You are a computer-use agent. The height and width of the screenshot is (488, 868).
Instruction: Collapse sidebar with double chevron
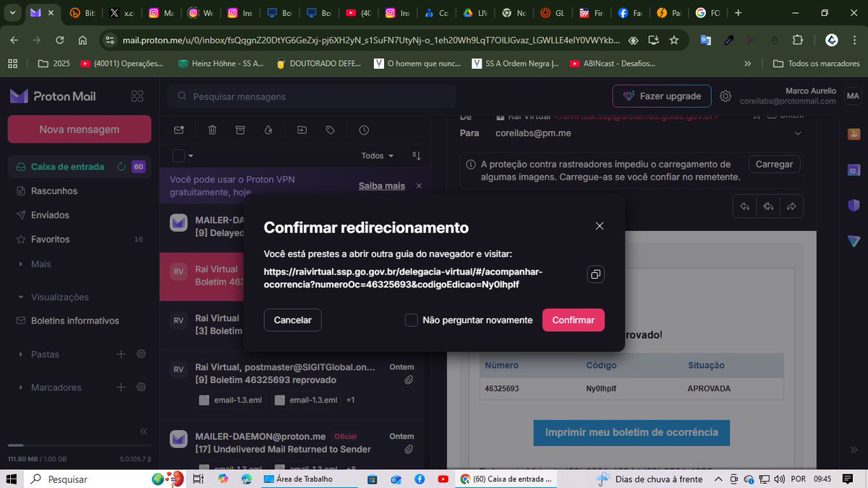click(x=143, y=432)
